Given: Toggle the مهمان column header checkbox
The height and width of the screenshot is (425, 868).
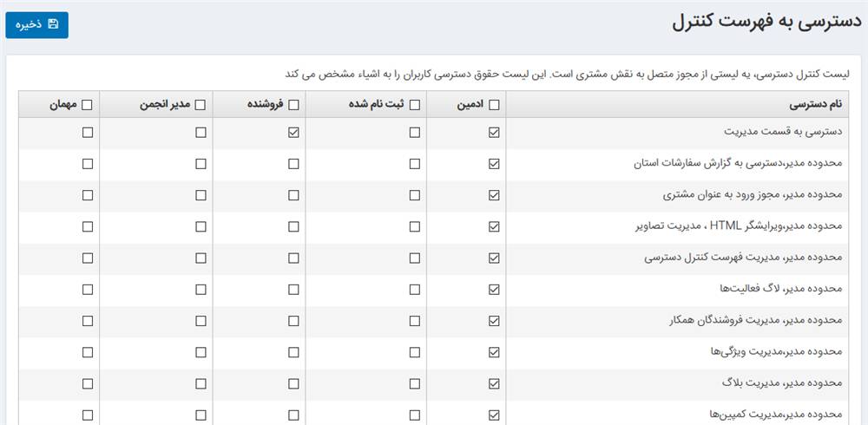Looking at the screenshot, I should click(88, 105).
